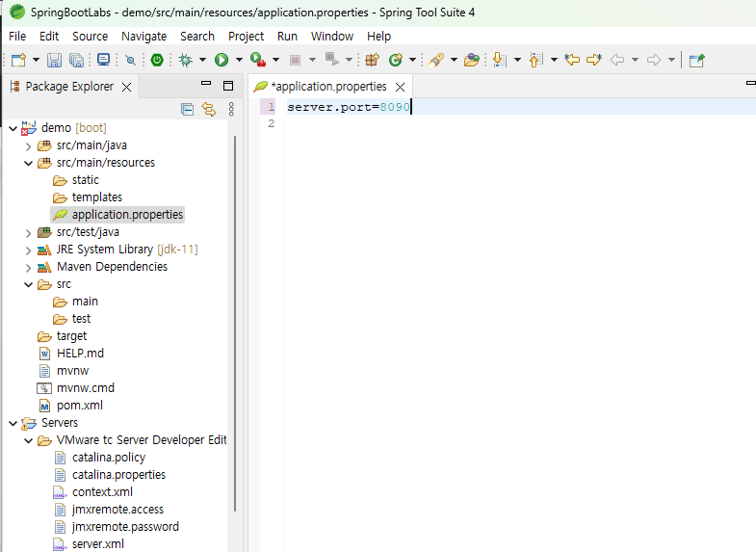
Task: Open Package Explorer View Menu dots
Action: 231,110
